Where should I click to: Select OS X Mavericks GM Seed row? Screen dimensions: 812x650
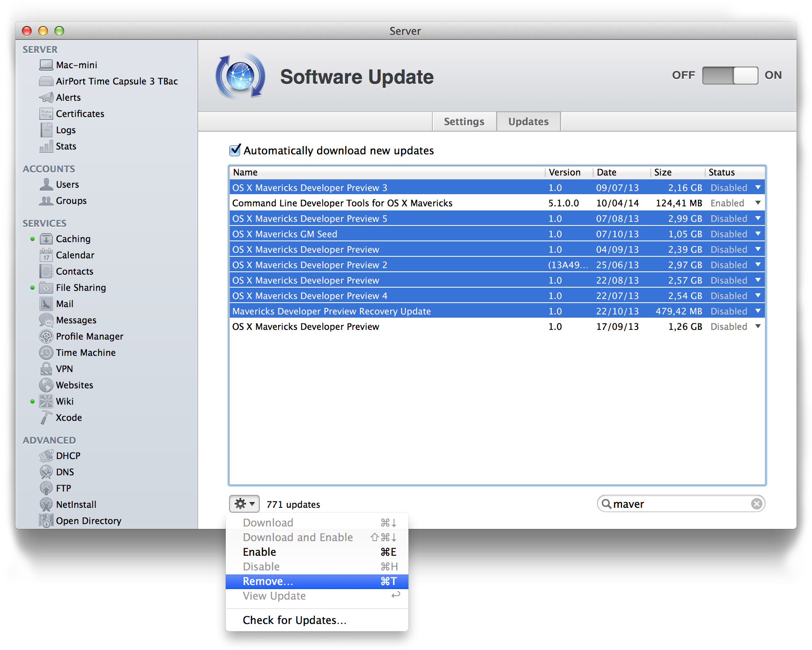click(x=497, y=234)
